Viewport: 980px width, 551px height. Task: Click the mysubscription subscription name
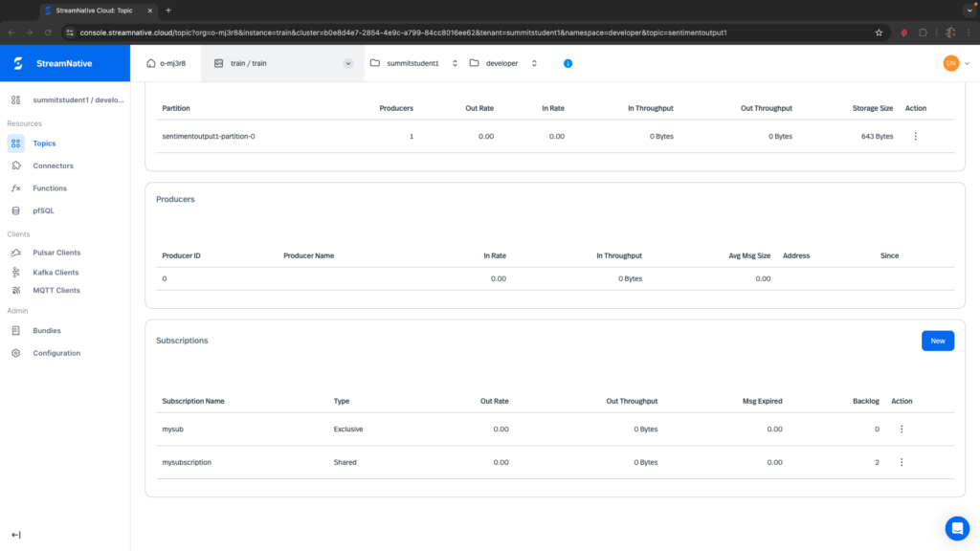[187, 462]
